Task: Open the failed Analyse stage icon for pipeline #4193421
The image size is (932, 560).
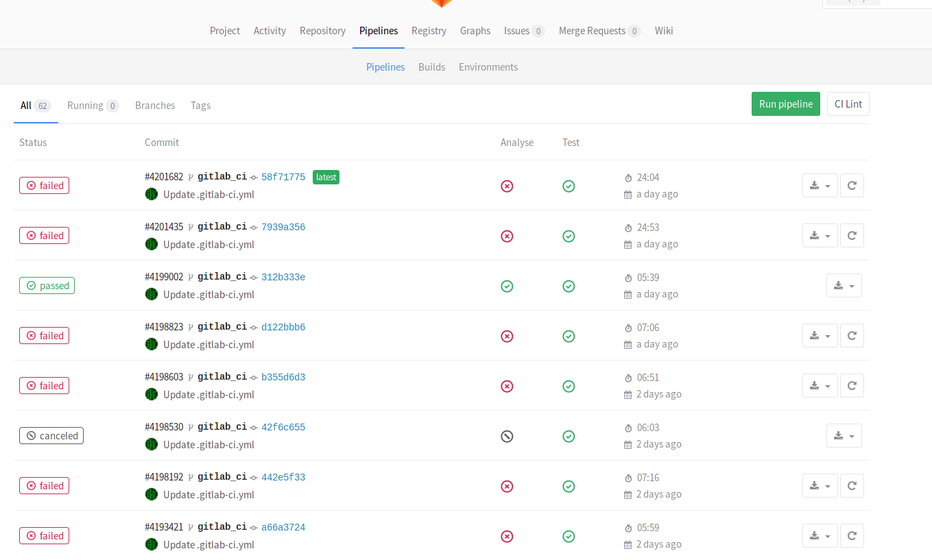Action: (507, 536)
